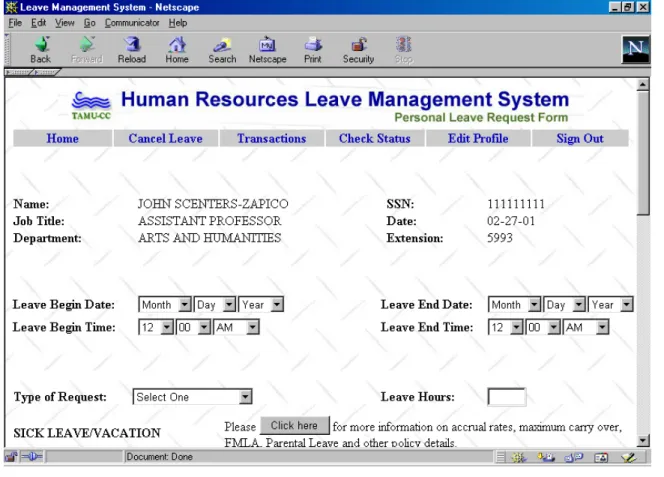
Task: Click the Stop toolbar icon
Action: click(403, 50)
